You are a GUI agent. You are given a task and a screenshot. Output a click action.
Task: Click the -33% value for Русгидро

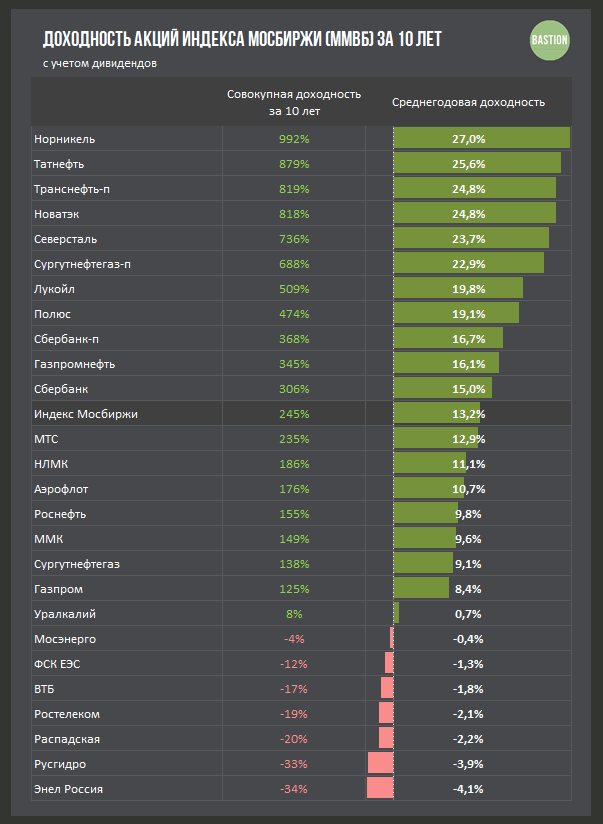pos(293,764)
